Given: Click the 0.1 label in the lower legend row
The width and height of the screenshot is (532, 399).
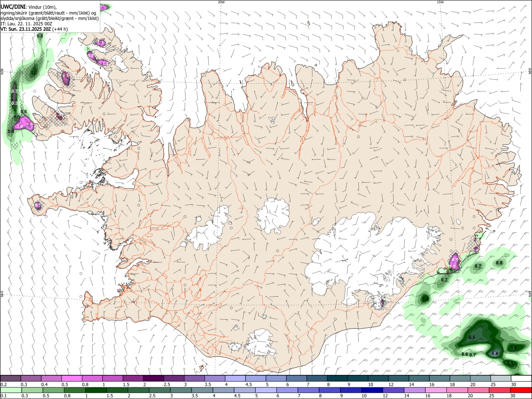Looking at the screenshot, I should pyautogui.click(x=3, y=396).
